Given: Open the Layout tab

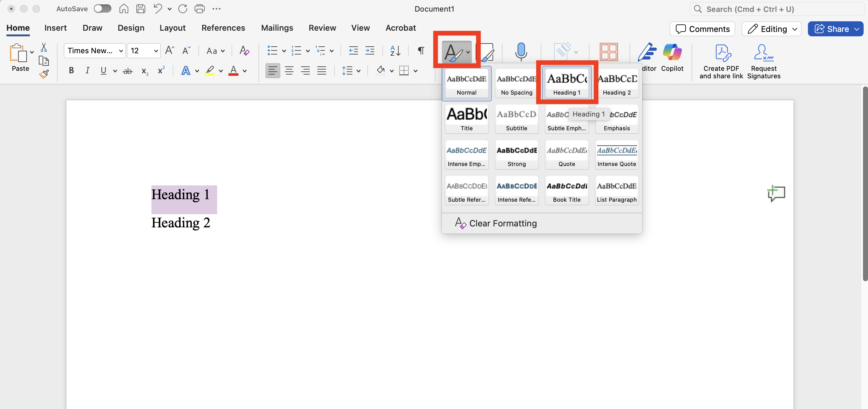Looking at the screenshot, I should click(x=172, y=28).
